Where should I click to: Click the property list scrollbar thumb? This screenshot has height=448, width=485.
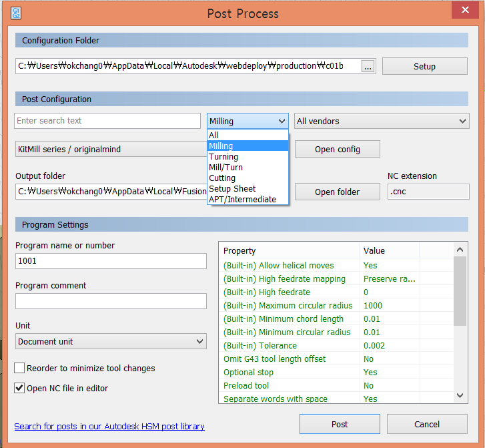coord(460,291)
